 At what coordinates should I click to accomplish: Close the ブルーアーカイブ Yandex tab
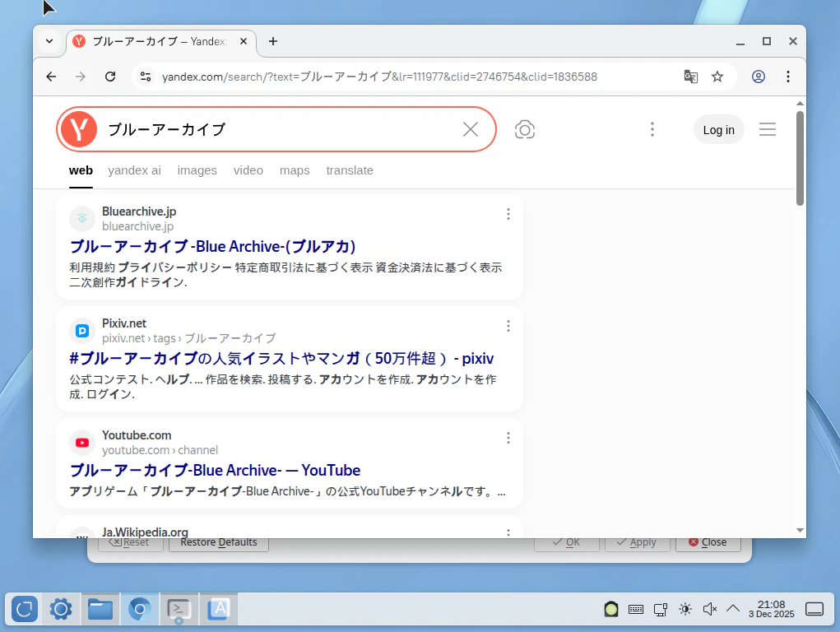244,41
